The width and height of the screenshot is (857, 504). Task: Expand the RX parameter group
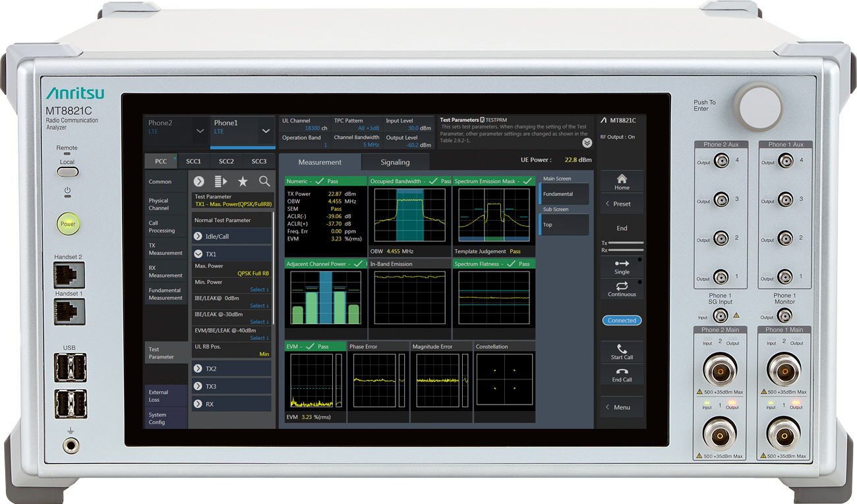(x=231, y=404)
